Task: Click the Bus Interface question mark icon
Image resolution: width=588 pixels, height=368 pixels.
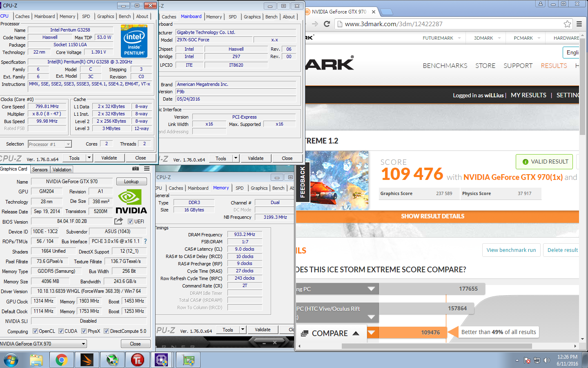Action: click(145, 241)
